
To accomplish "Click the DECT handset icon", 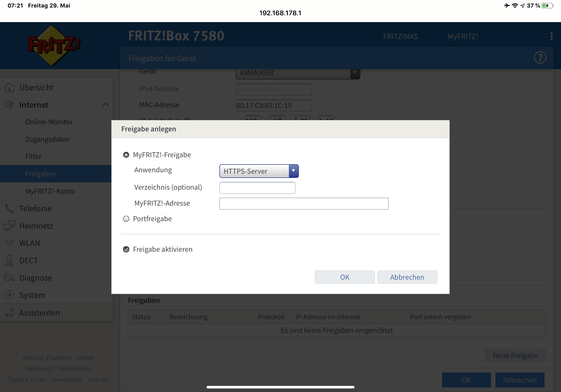I will [x=9, y=260].
